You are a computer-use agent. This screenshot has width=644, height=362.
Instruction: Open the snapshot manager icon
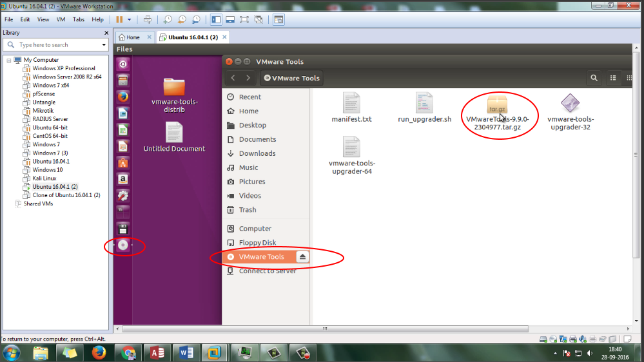coord(197,19)
